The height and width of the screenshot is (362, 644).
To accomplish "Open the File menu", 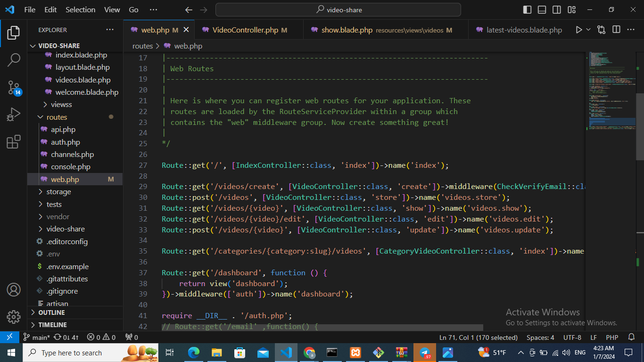I will [x=30, y=9].
